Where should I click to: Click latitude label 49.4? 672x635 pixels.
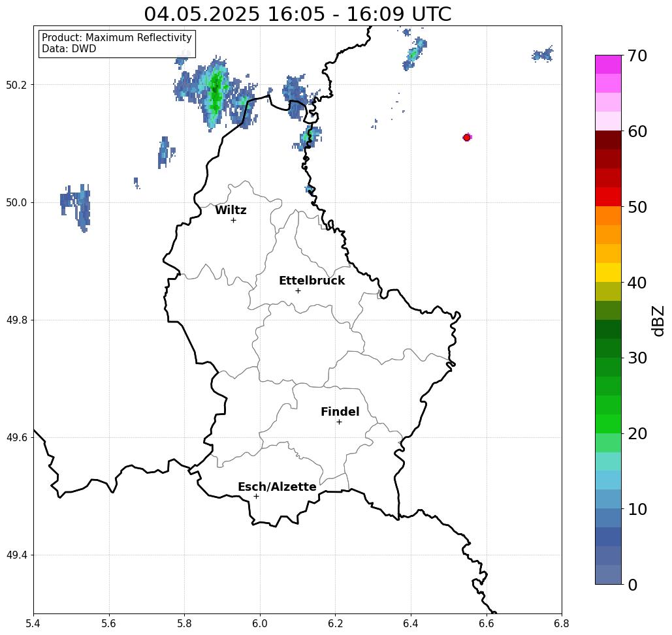pos(16,555)
